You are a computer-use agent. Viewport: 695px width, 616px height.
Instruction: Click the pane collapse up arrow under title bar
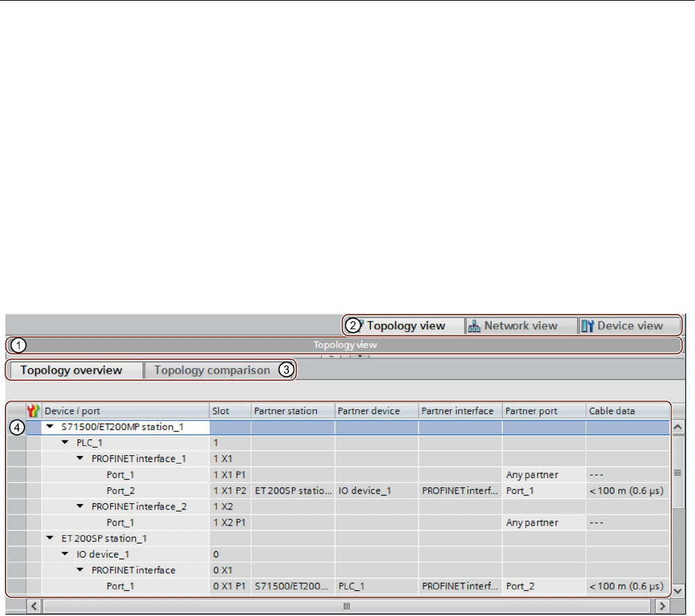click(331, 356)
